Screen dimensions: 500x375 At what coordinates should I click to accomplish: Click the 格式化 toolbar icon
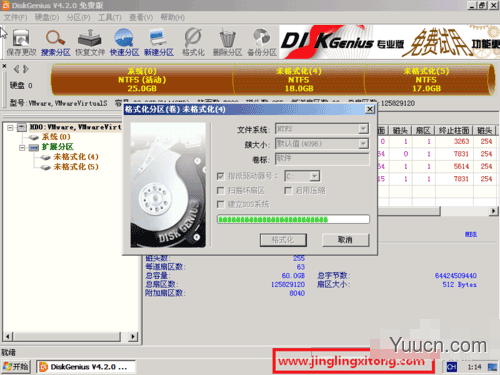tap(193, 42)
